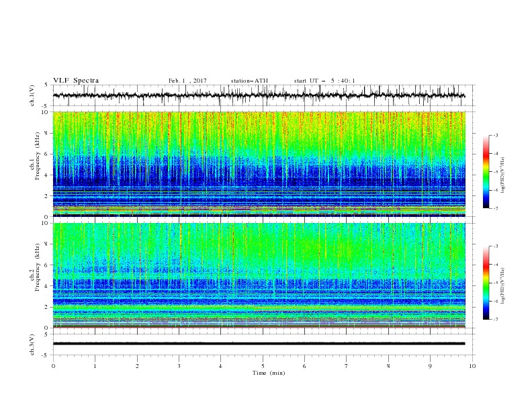Click the "station=ATH" header text
The image size is (532, 411).
(x=249, y=81)
